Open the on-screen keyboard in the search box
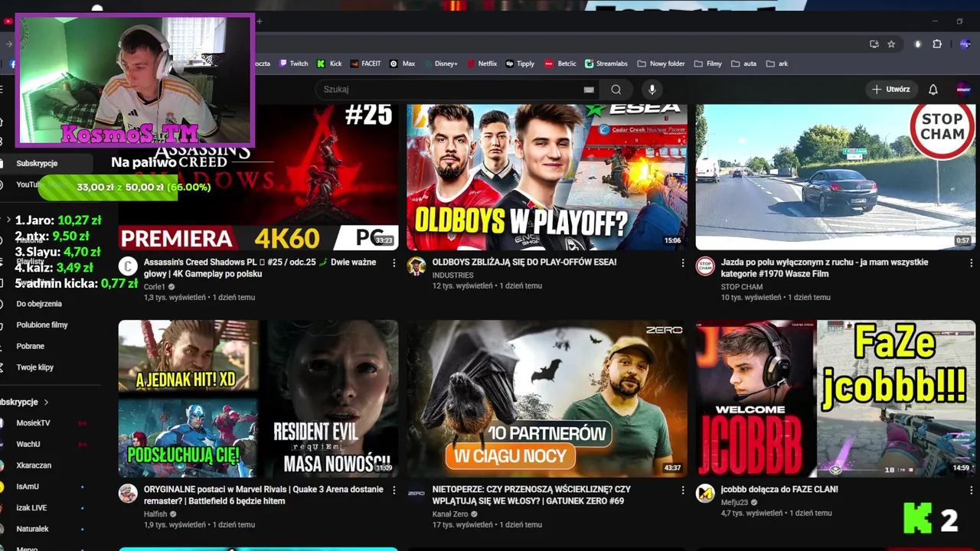The width and height of the screenshot is (980, 551). (x=589, y=90)
